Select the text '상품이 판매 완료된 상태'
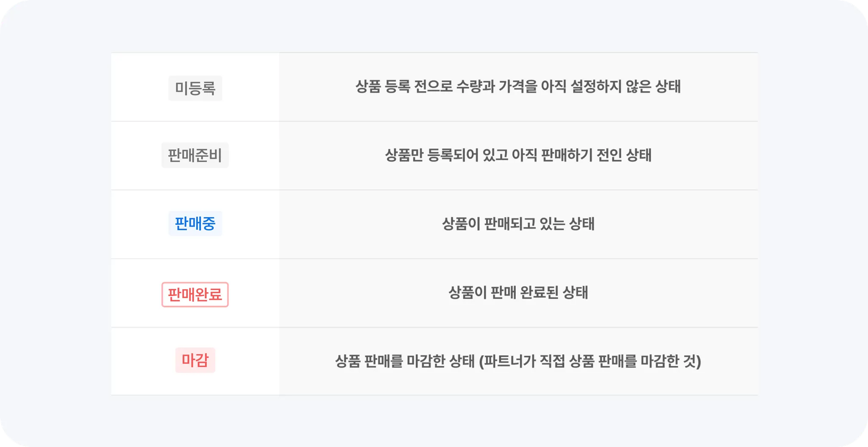Screen dimensions: 868x447 pyautogui.click(x=518, y=292)
